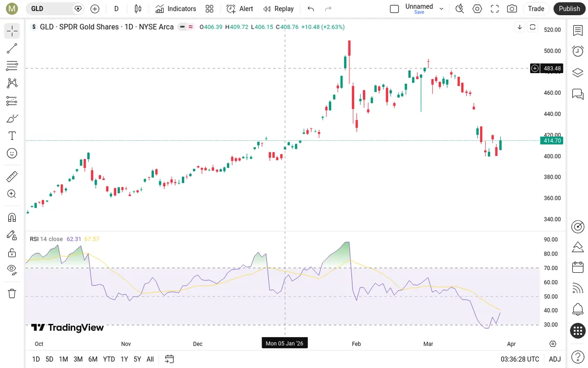Activate the zoom in tool

(12, 194)
